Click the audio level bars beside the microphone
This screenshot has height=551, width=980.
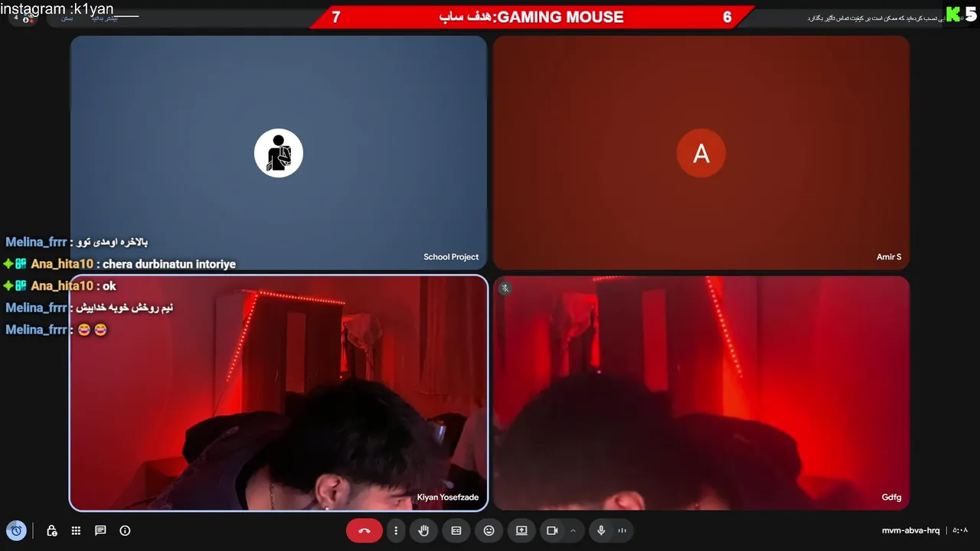coord(622,530)
